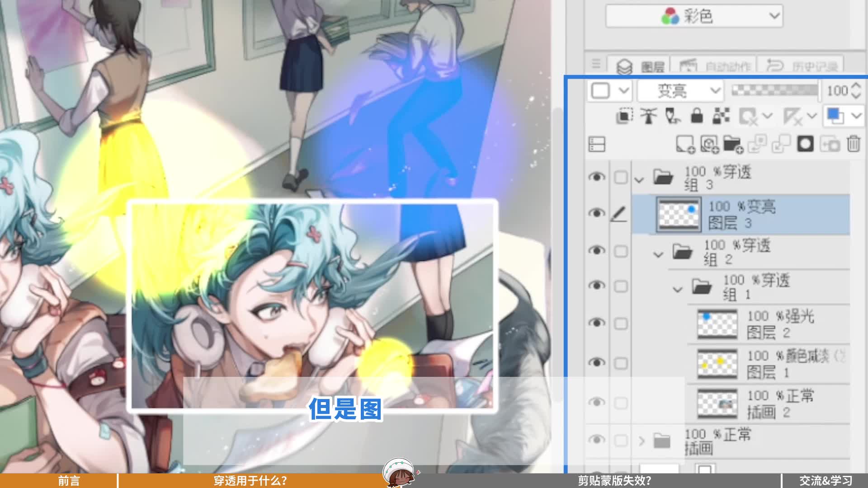Create a new vector layer

709,144
